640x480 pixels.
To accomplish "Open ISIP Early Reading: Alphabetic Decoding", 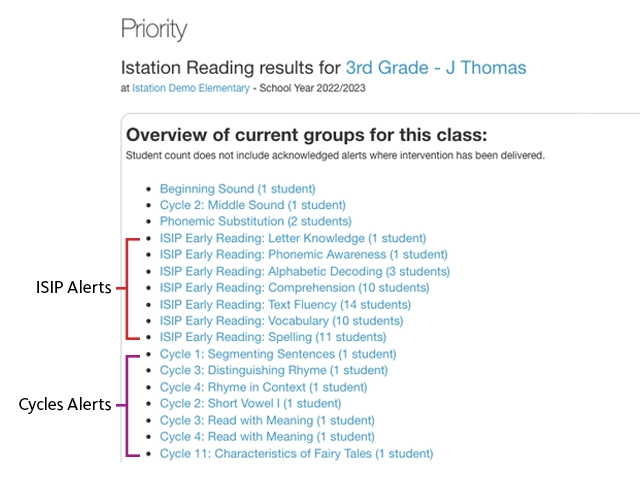I will tap(305, 271).
